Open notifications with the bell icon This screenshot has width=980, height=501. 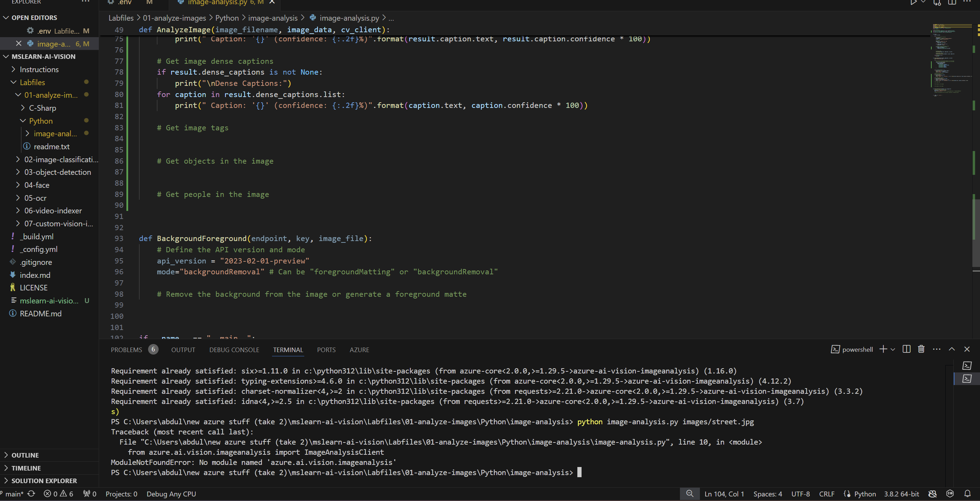click(967, 494)
